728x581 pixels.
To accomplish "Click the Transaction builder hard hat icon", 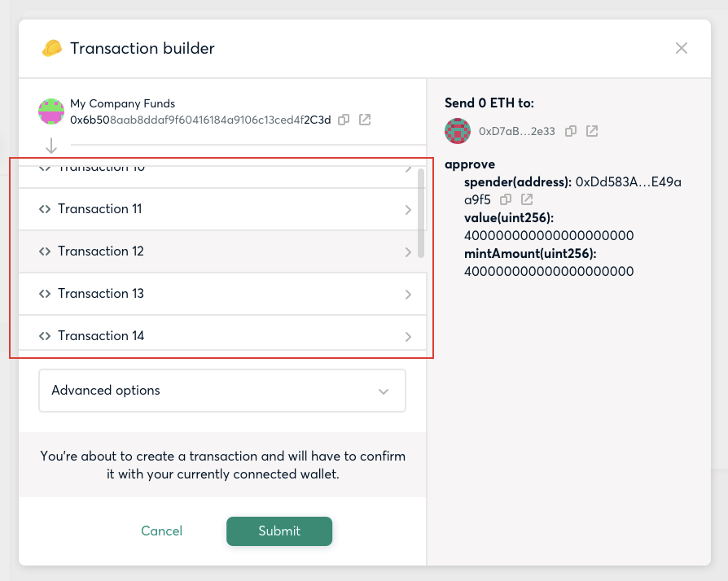I will [x=52, y=48].
